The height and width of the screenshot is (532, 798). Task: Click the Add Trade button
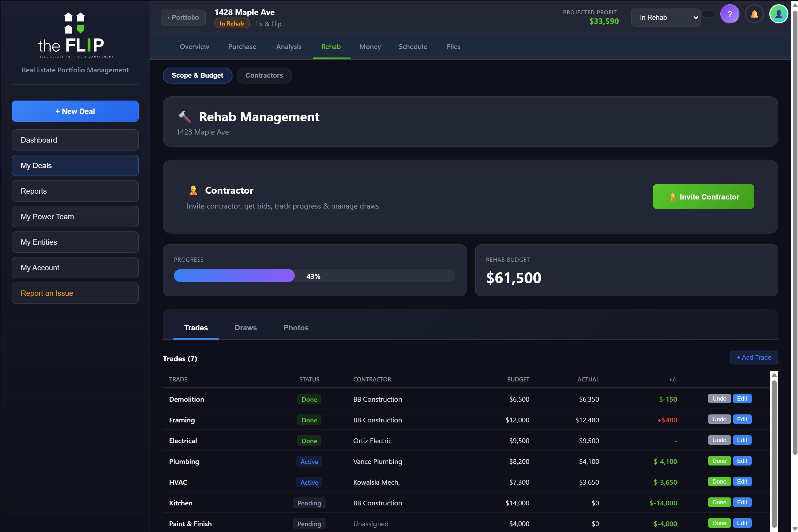coord(754,357)
